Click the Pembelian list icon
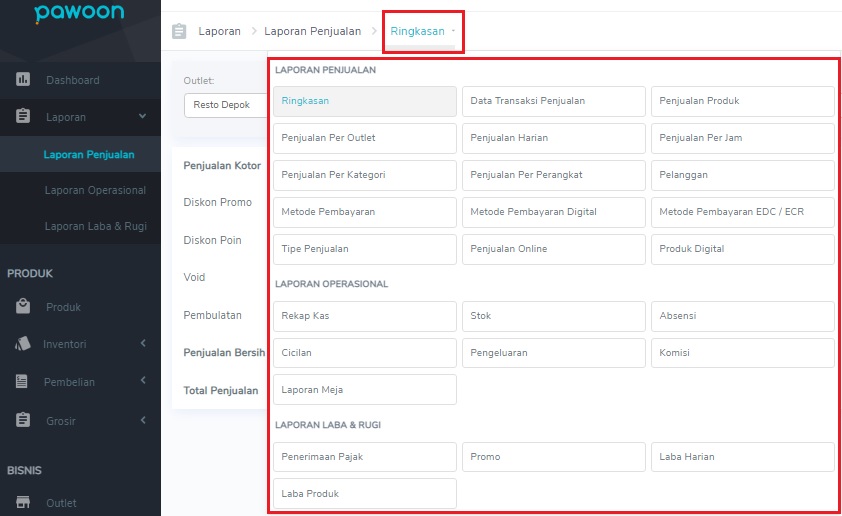Viewport: 842px width, 516px height. tap(22, 381)
